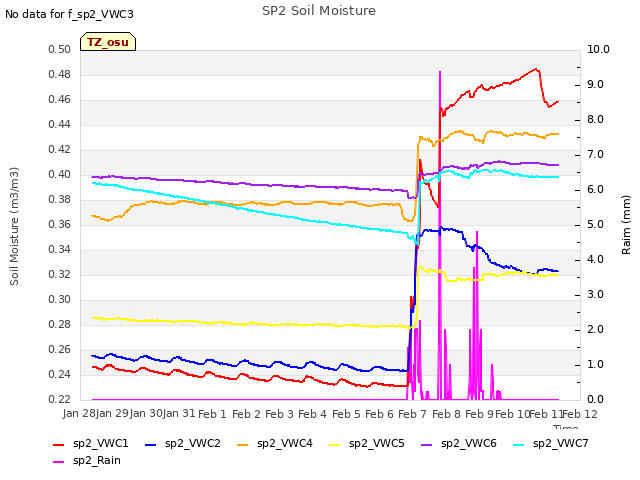Click the Feb 12 x-axis tick label
The height and width of the screenshot is (480, 640).
(580, 414)
